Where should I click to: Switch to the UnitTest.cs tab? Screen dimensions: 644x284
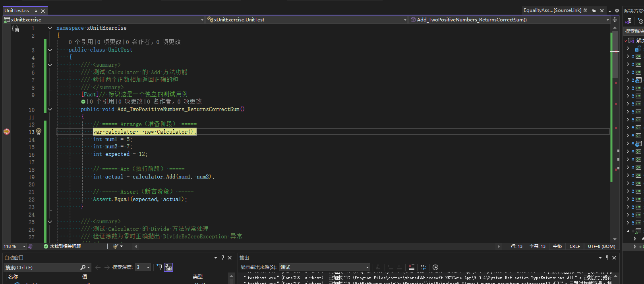coord(17,11)
